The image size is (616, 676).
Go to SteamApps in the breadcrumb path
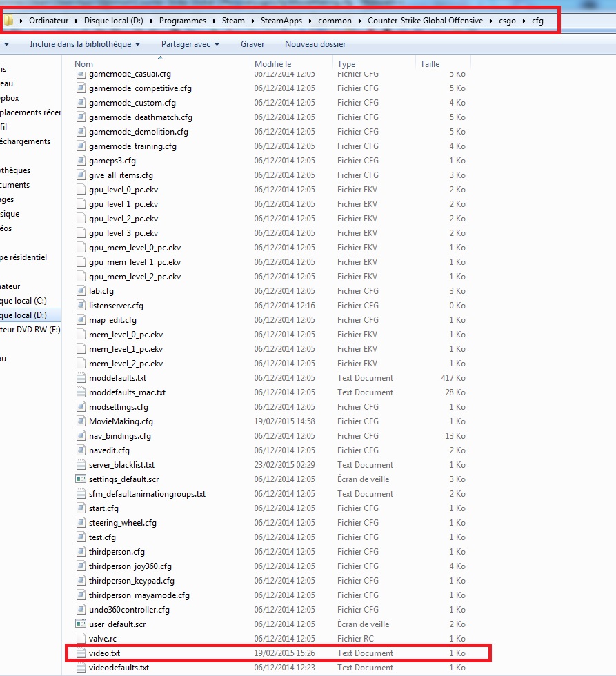pos(281,21)
